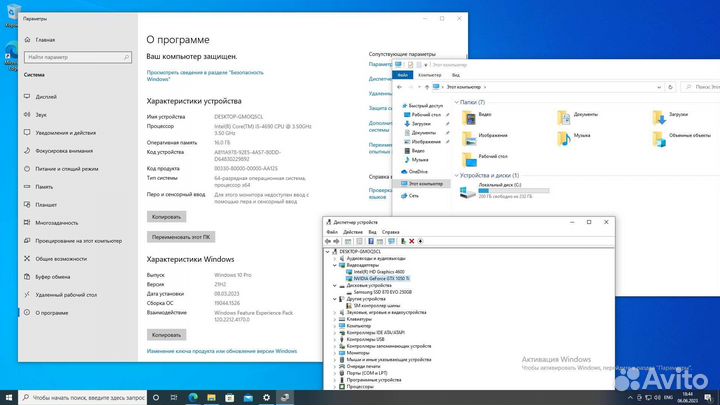Collapse the Другие устройства node

click(335, 299)
